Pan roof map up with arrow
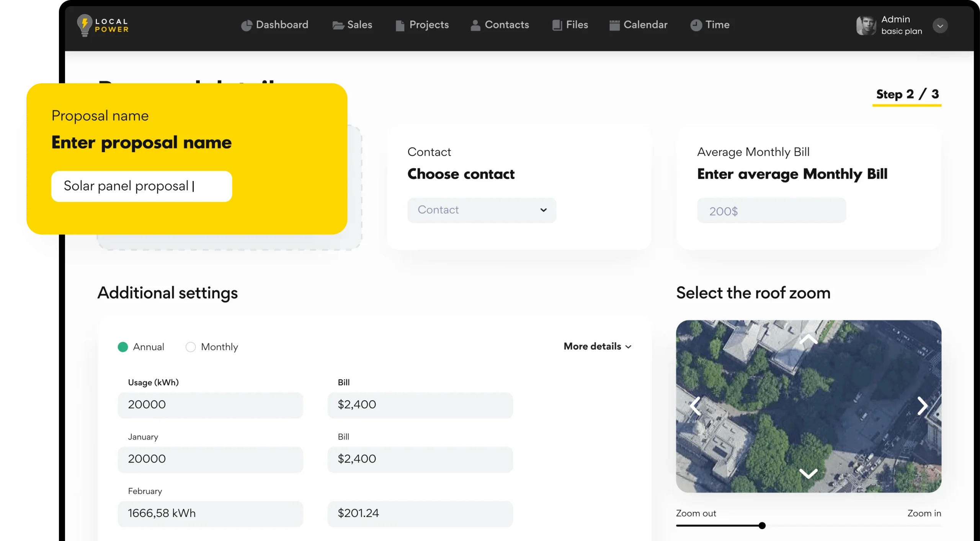This screenshot has height=541, width=980. (x=808, y=340)
